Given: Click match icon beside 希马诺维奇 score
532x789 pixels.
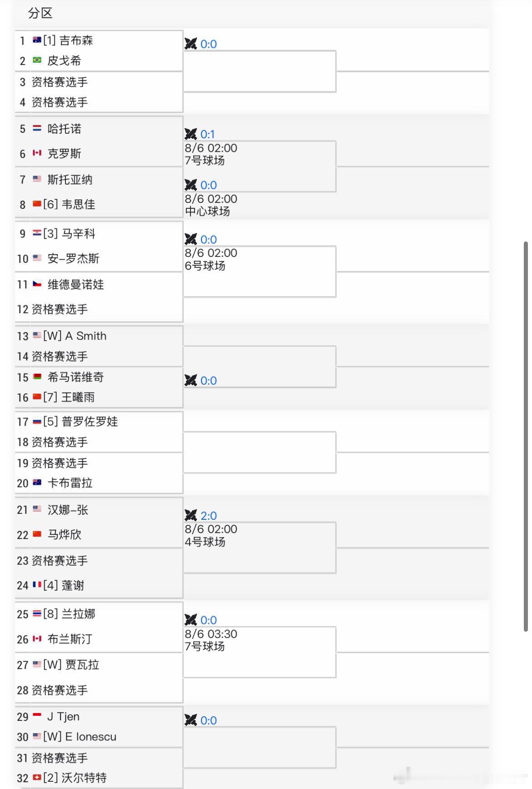Looking at the screenshot, I should tap(191, 380).
